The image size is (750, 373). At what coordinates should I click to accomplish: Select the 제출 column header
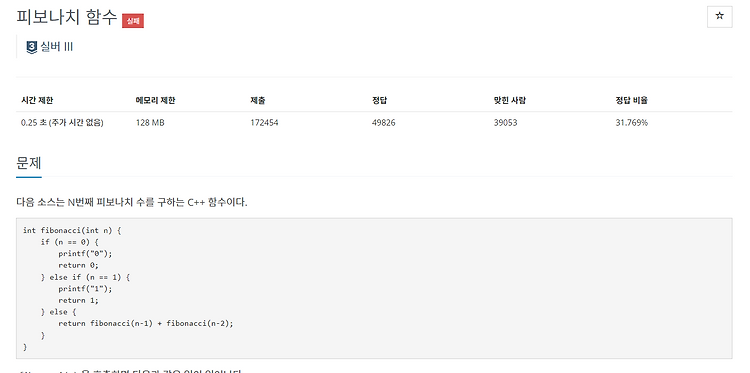click(258, 100)
